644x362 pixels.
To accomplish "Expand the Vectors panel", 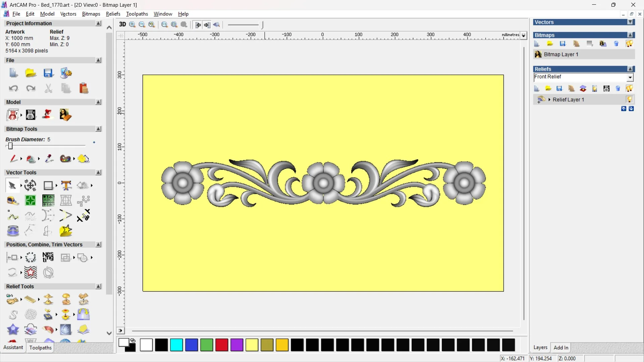I will (x=630, y=22).
